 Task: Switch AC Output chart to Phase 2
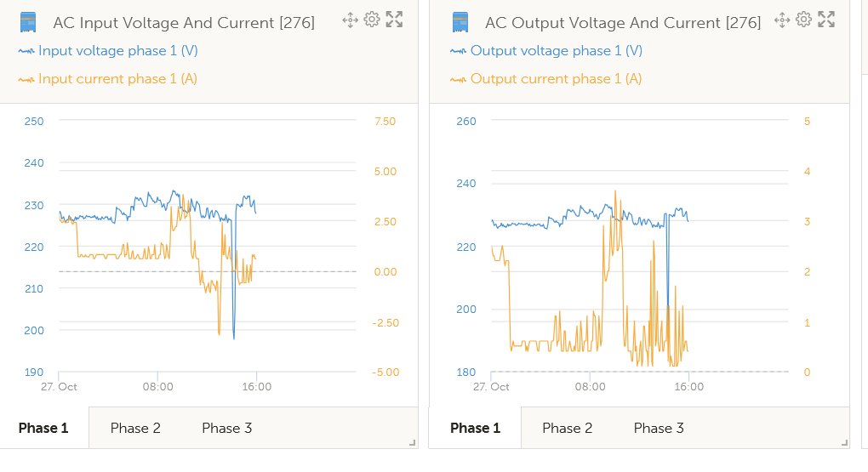[567, 428]
